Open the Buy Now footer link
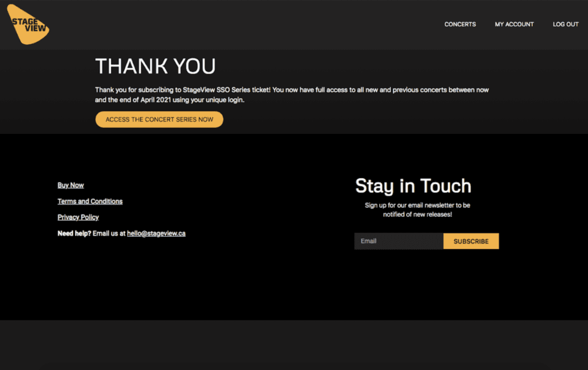This screenshot has width=588, height=370. [x=71, y=186]
